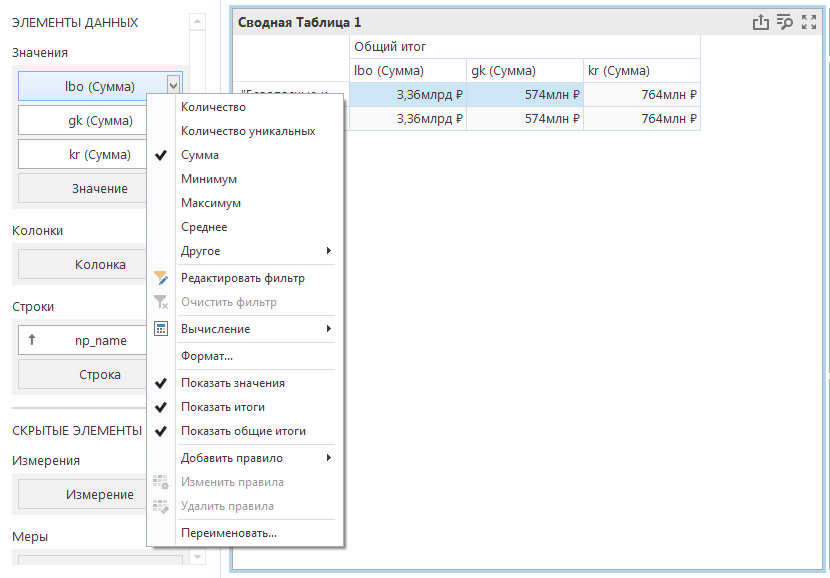Choose Количество уникальных summary type
The height and width of the screenshot is (578, 830).
pos(247,131)
